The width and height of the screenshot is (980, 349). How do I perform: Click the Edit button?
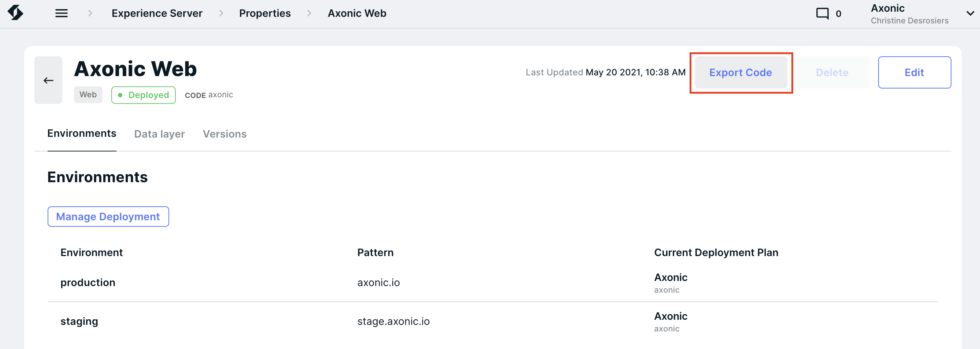coord(914,72)
